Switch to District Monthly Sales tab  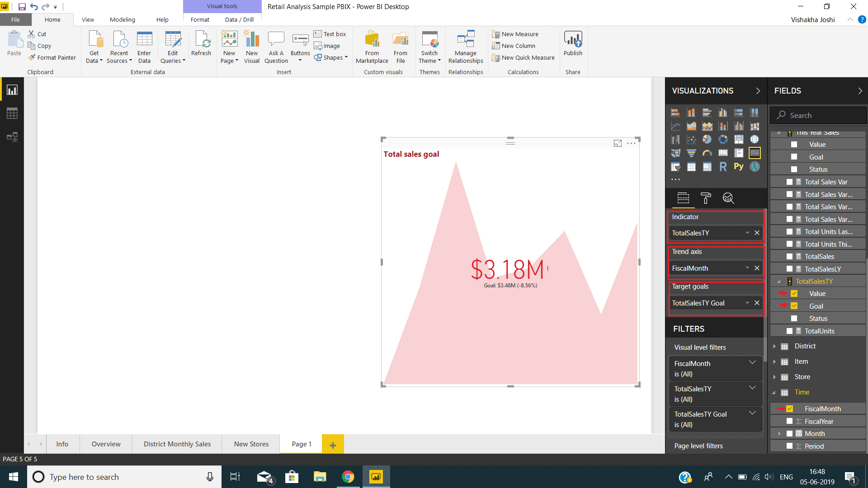click(x=176, y=444)
